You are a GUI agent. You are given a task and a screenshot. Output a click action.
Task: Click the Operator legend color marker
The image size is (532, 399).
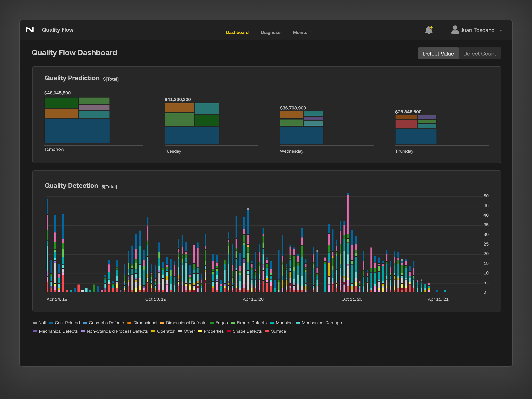coord(153,331)
